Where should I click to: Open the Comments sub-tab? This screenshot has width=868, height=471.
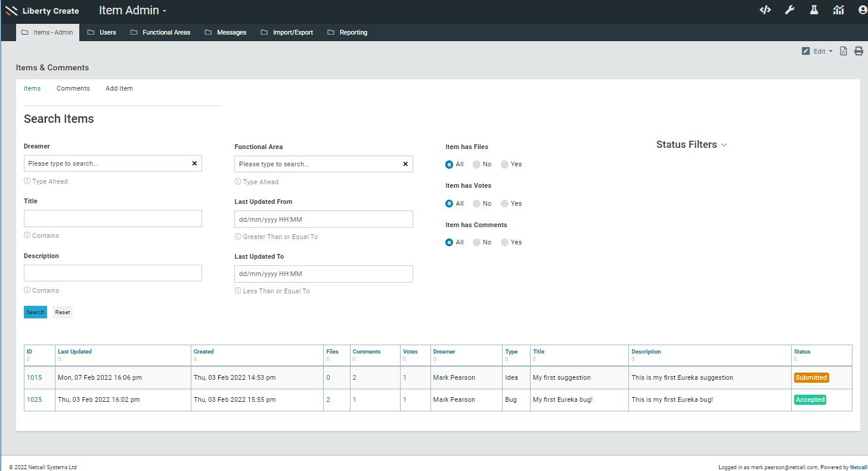click(73, 88)
